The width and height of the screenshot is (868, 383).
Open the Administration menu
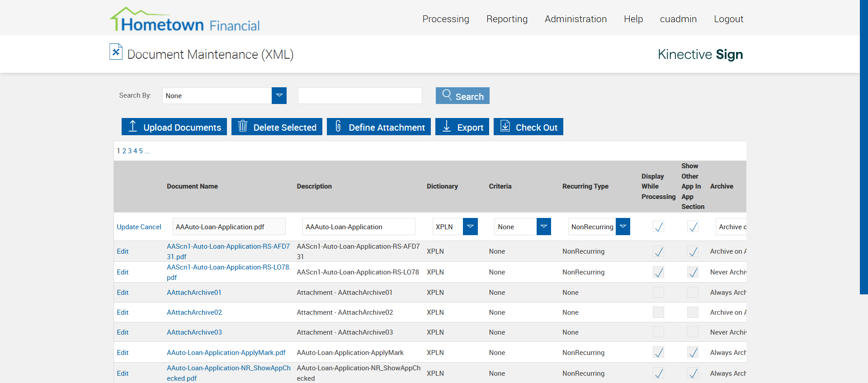tap(576, 19)
